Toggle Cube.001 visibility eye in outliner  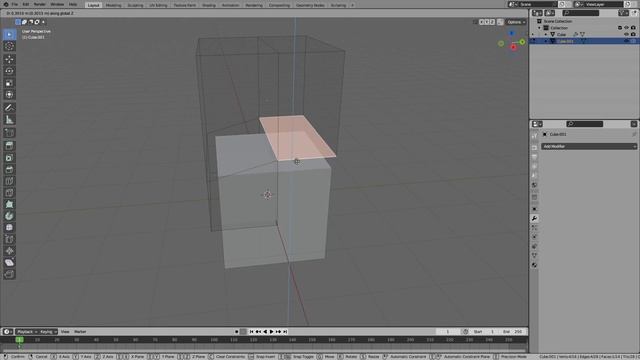(627, 41)
